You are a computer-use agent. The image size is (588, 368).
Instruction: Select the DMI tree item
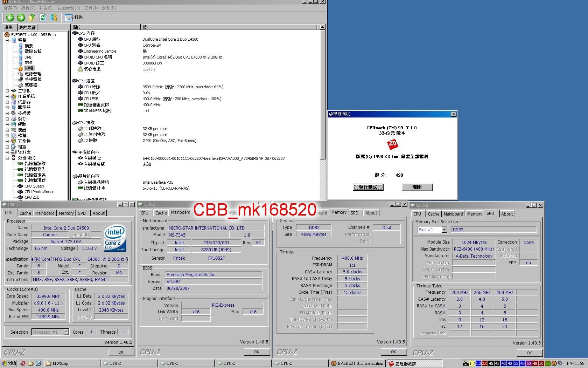point(28,57)
